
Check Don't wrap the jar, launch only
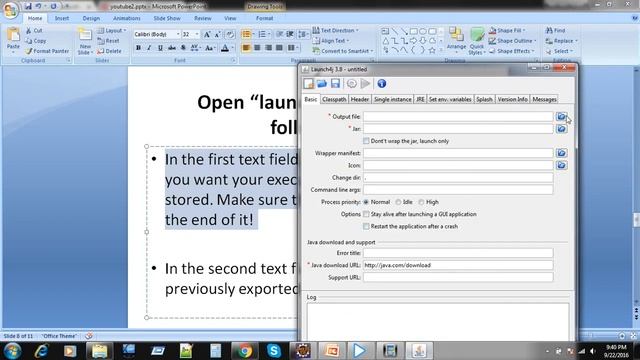pos(366,141)
